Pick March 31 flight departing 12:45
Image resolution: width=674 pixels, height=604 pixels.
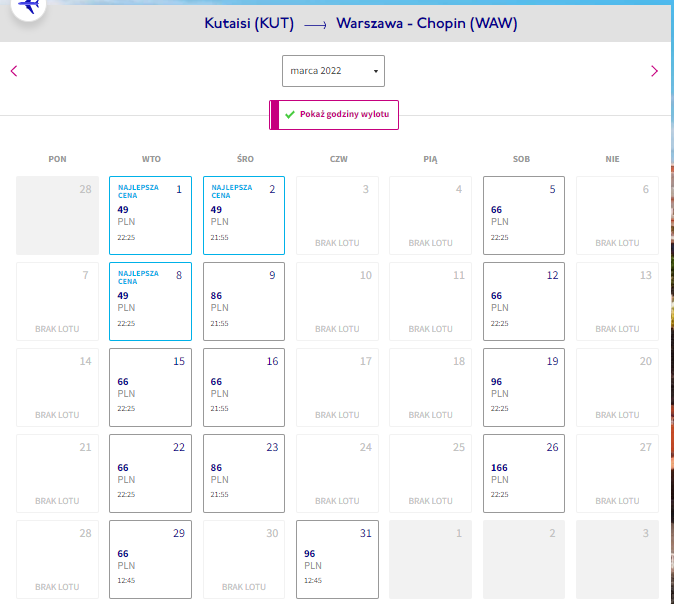[x=337, y=559]
